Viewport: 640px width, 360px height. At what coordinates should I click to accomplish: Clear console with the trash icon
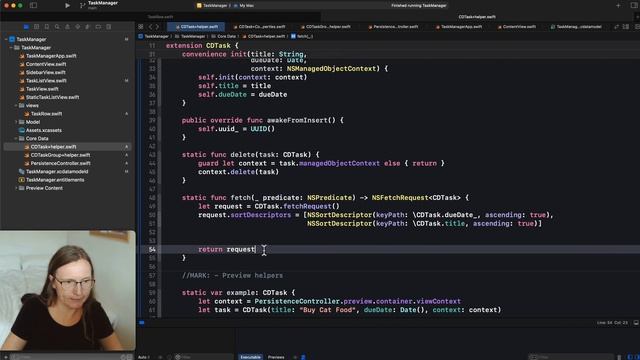619,357
